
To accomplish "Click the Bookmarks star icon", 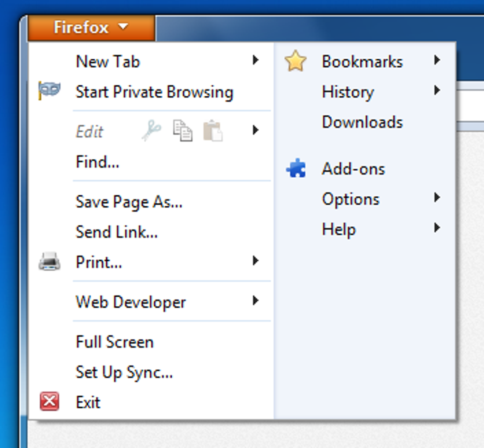I will (x=296, y=61).
